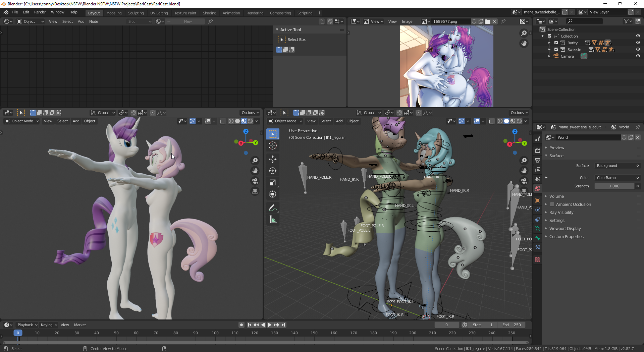Click the Options button in left viewport
The image size is (644, 352).
click(x=250, y=113)
